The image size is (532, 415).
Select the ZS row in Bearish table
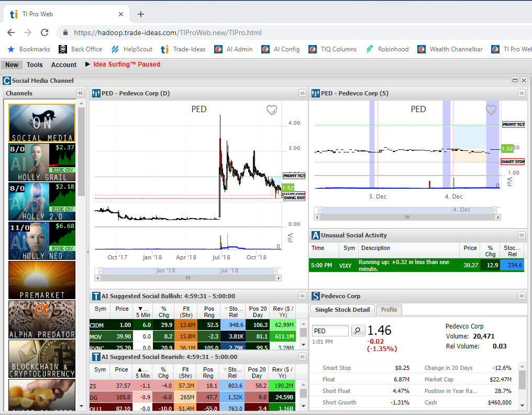(192, 386)
